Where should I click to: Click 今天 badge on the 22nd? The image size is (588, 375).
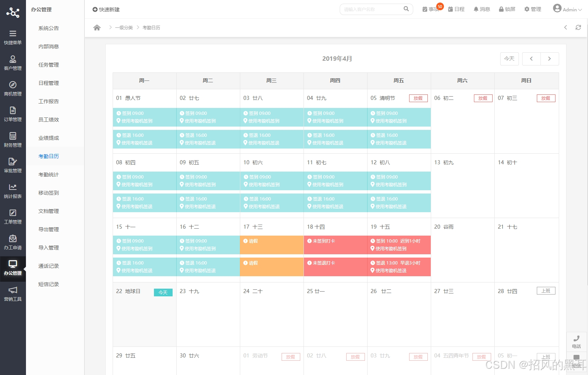click(163, 292)
